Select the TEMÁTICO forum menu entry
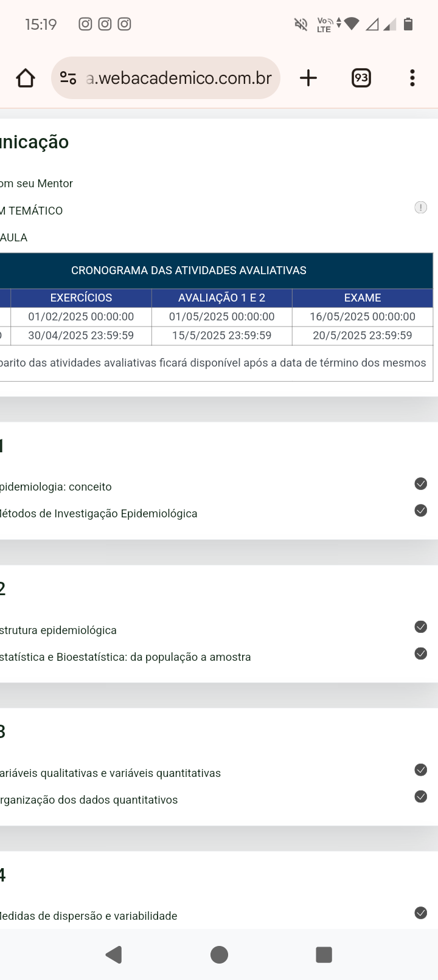 [x=32, y=211]
